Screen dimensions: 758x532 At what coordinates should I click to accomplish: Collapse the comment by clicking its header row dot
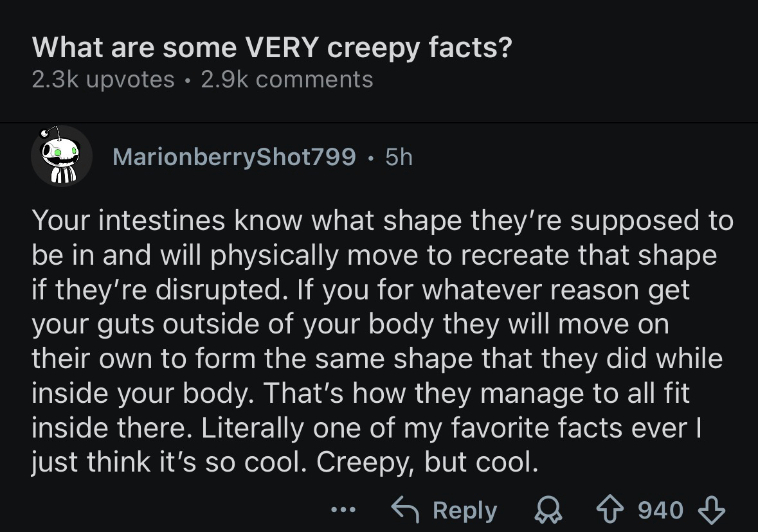coord(371,156)
